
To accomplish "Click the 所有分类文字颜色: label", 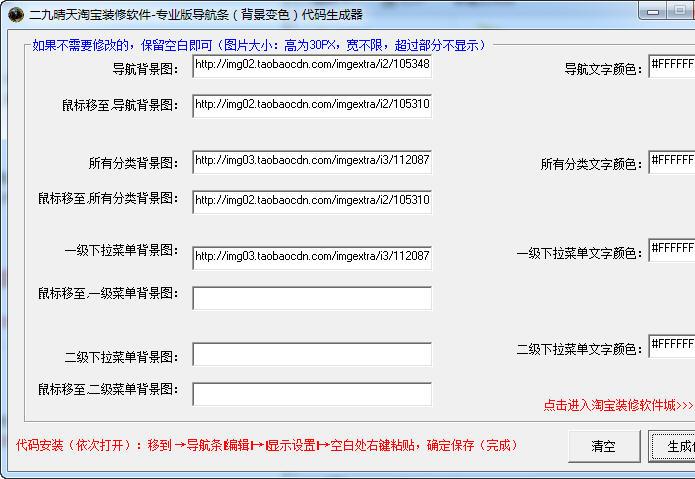I will pos(591,164).
